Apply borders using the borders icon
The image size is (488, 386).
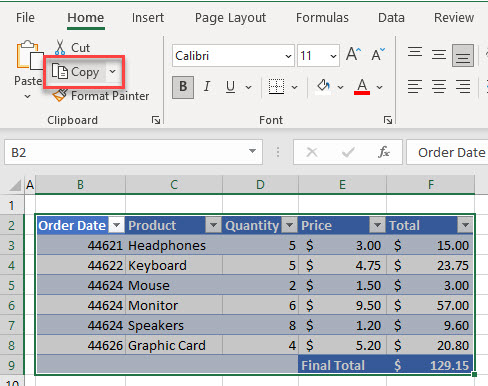click(x=276, y=87)
